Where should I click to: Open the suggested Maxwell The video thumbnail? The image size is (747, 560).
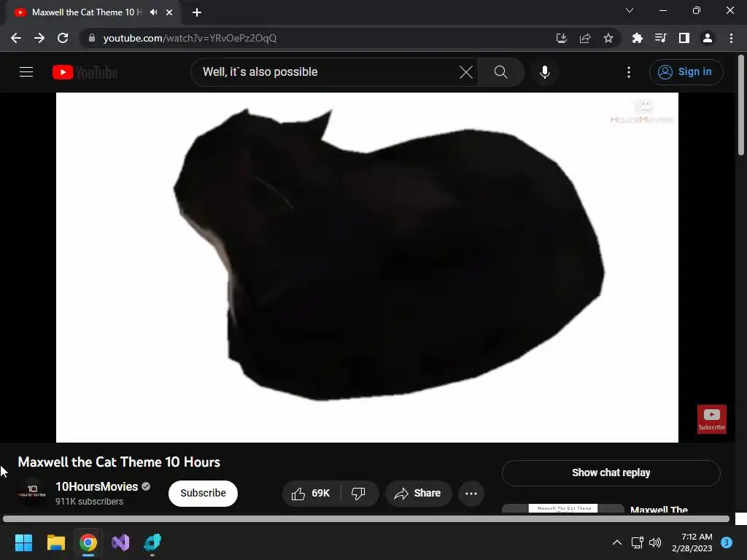pos(563,508)
